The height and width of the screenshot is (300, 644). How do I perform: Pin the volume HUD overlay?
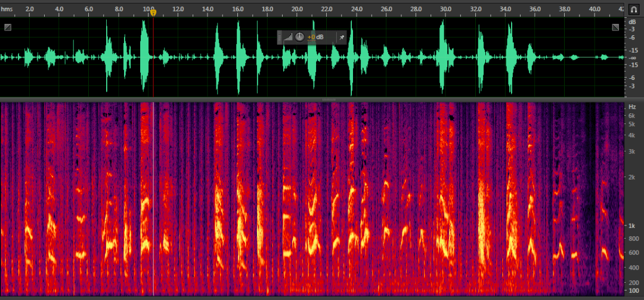coord(342,37)
